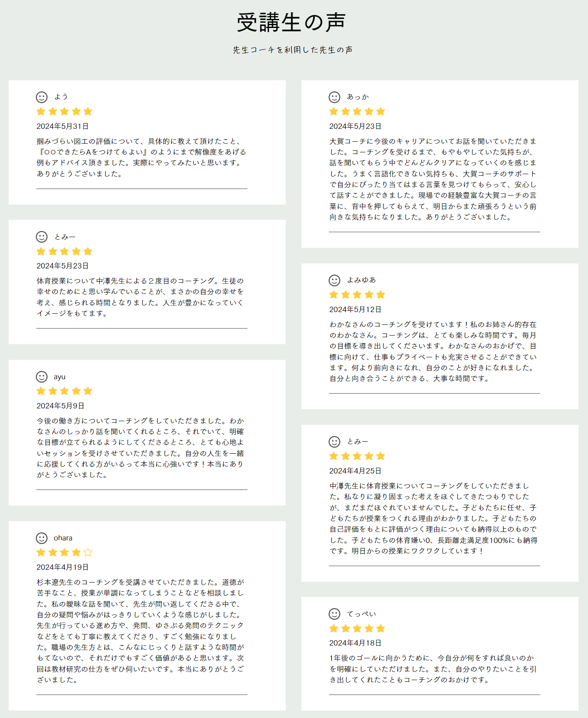Click the smiley avatar beside あっか
The height and width of the screenshot is (718, 588).
coord(334,97)
